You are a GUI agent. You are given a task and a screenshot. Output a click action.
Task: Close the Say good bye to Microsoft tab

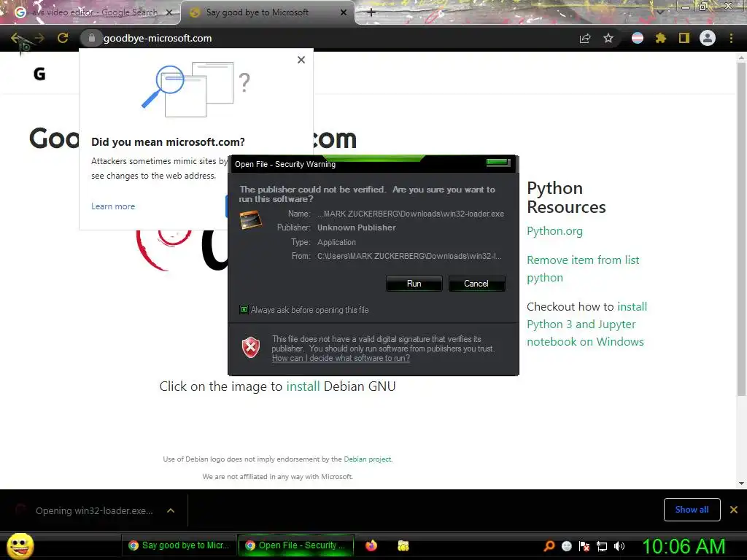(344, 12)
